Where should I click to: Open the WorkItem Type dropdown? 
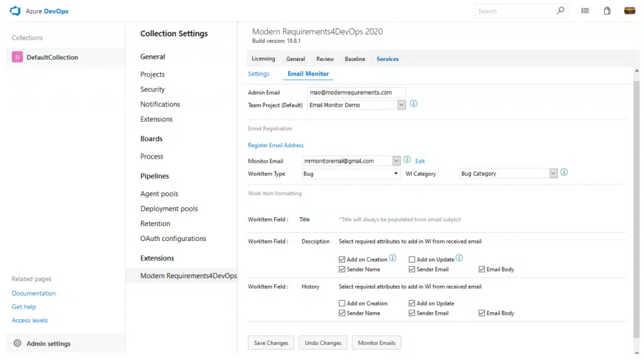pyautogui.click(x=396, y=174)
